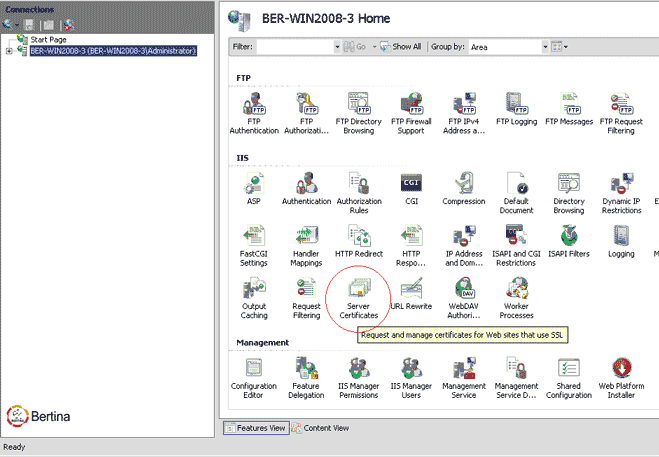The image size is (659, 457).
Task: Open FastCGI Settings feature
Action: click(x=254, y=246)
